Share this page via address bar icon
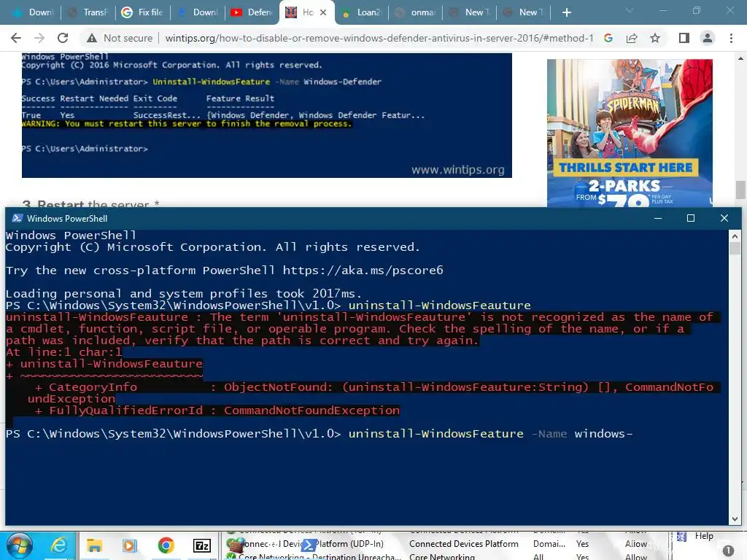 point(632,38)
